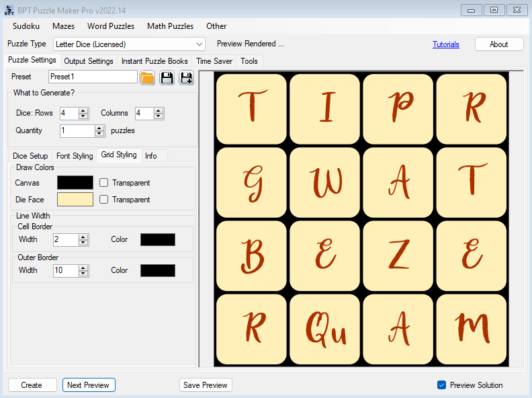Click the Qu die in preview
This screenshot has height=398, width=532.
326,329
